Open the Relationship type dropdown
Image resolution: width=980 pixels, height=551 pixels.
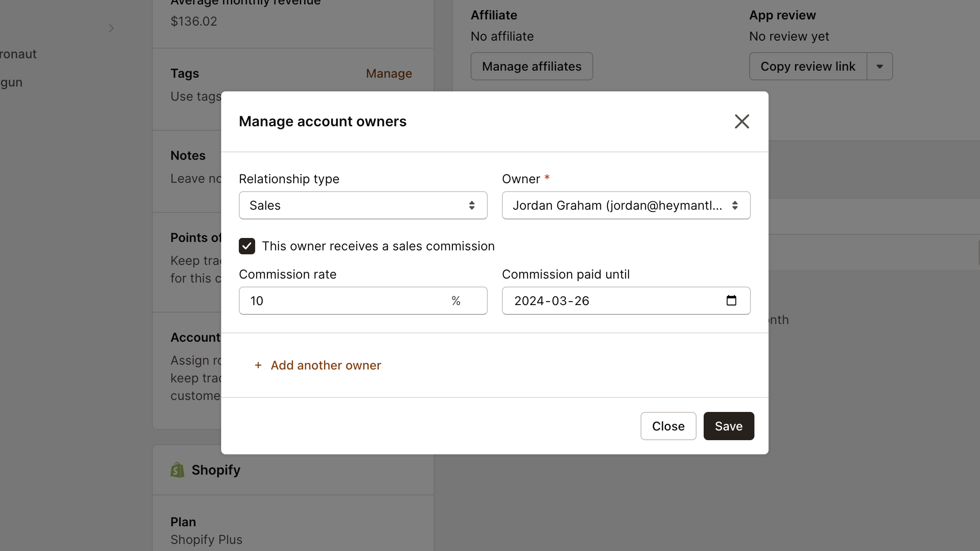click(363, 205)
